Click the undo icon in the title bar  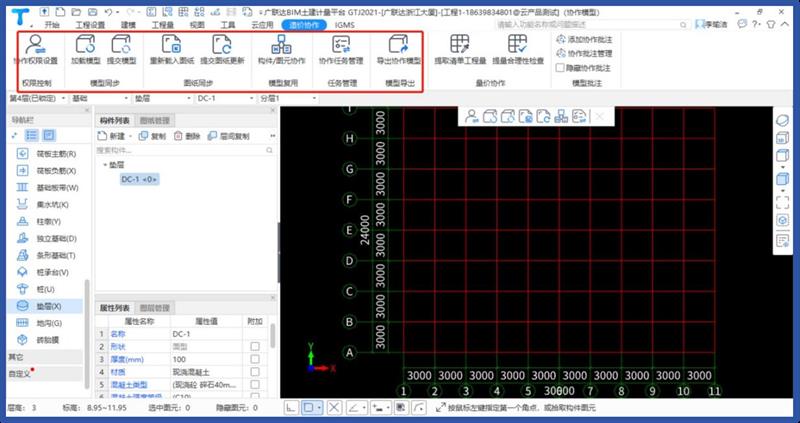(x=108, y=11)
